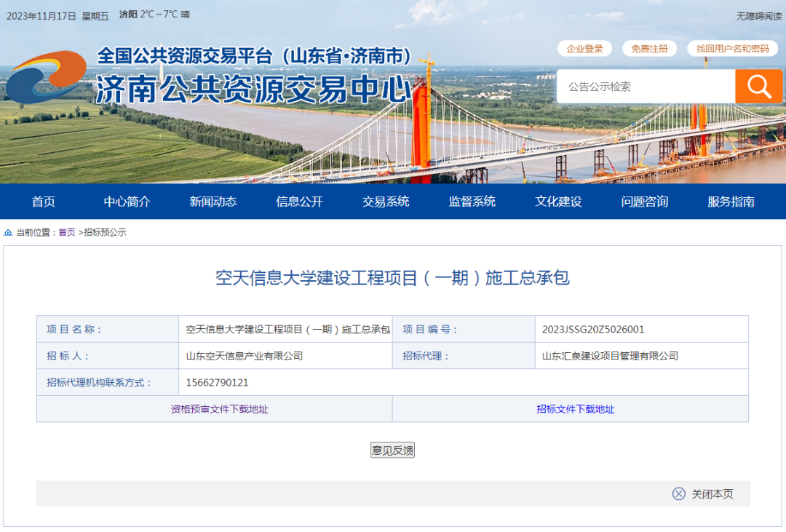Click the Jinan trading center logo
Viewport: 786px width, 532px height.
[x=46, y=76]
